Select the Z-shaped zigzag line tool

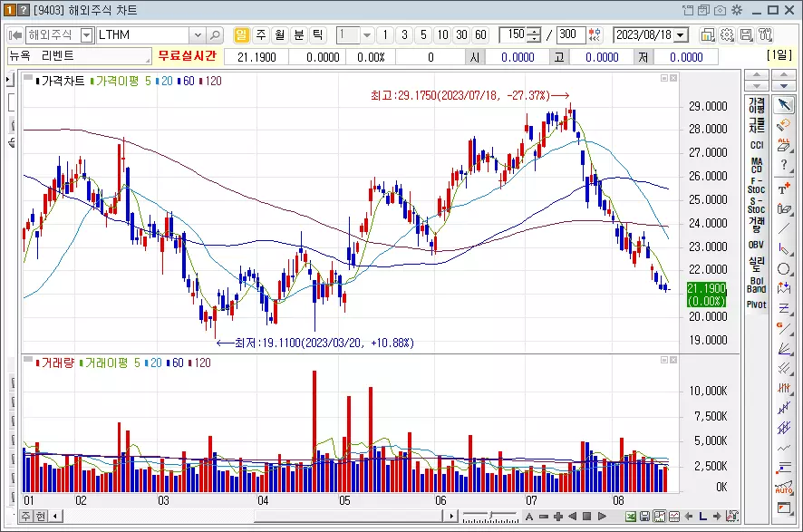(784, 308)
